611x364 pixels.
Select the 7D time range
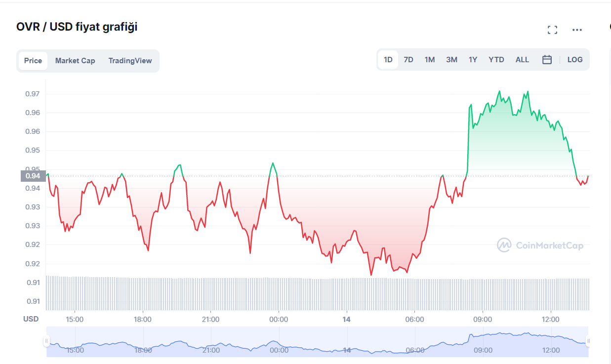click(x=408, y=60)
